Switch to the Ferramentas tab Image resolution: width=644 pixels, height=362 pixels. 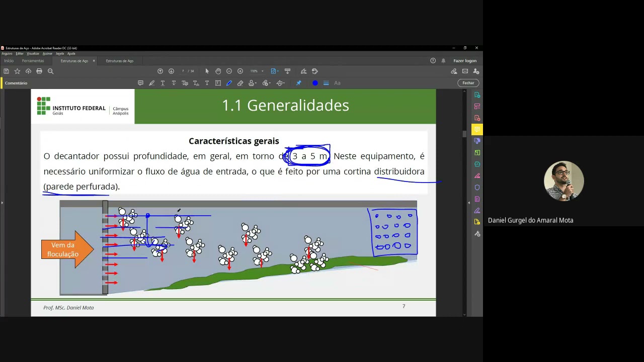(33, 61)
